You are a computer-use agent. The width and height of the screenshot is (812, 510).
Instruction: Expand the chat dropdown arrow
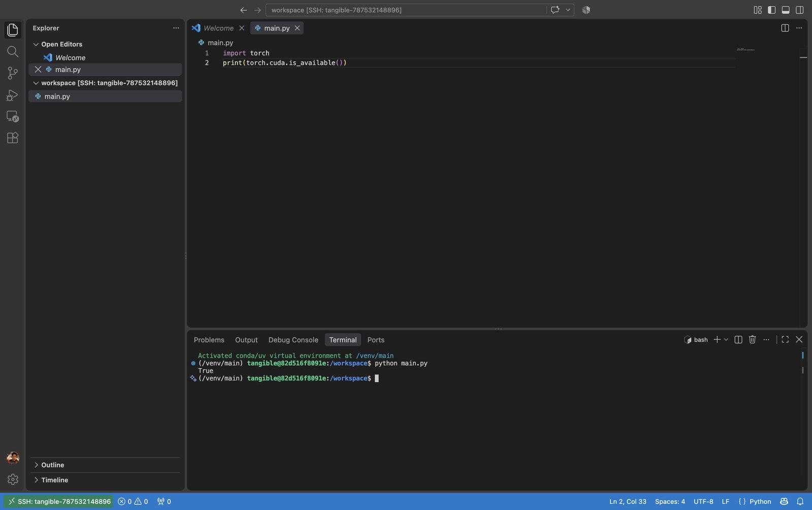pyautogui.click(x=568, y=10)
